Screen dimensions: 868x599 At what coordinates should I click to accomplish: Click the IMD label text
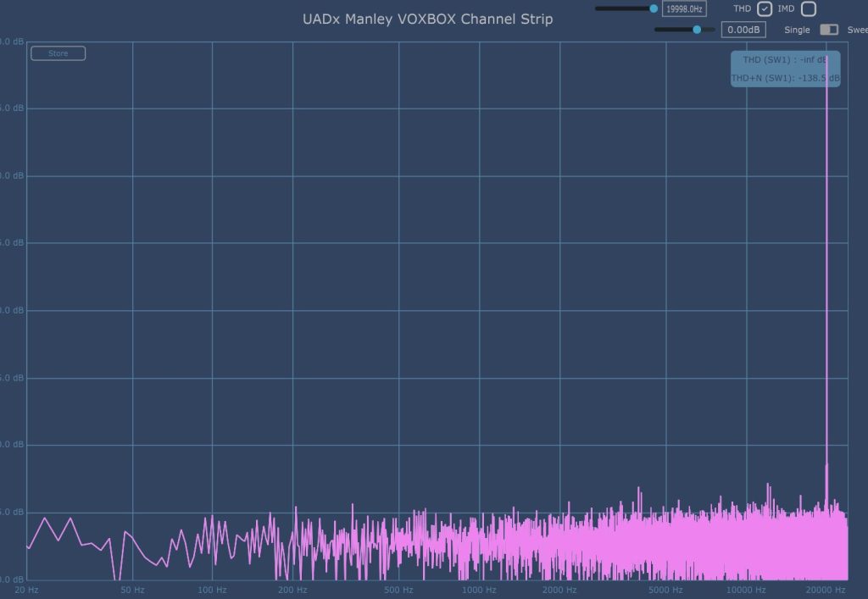pyautogui.click(x=786, y=9)
